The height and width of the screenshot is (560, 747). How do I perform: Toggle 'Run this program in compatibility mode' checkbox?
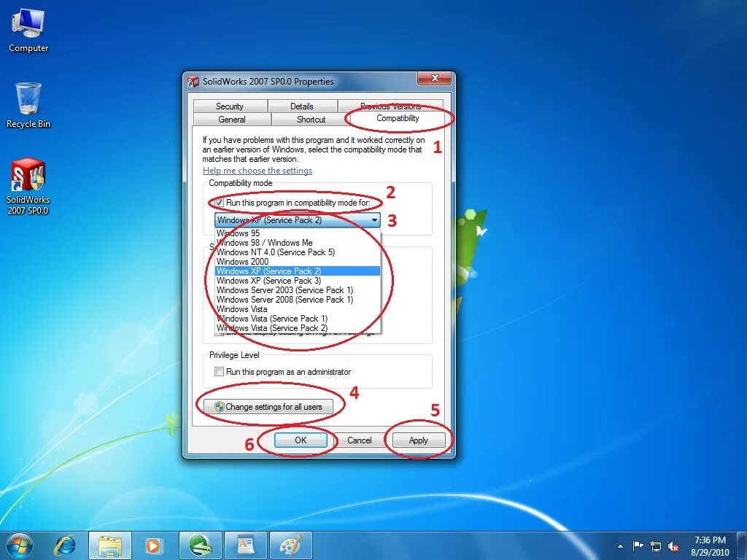(x=219, y=203)
